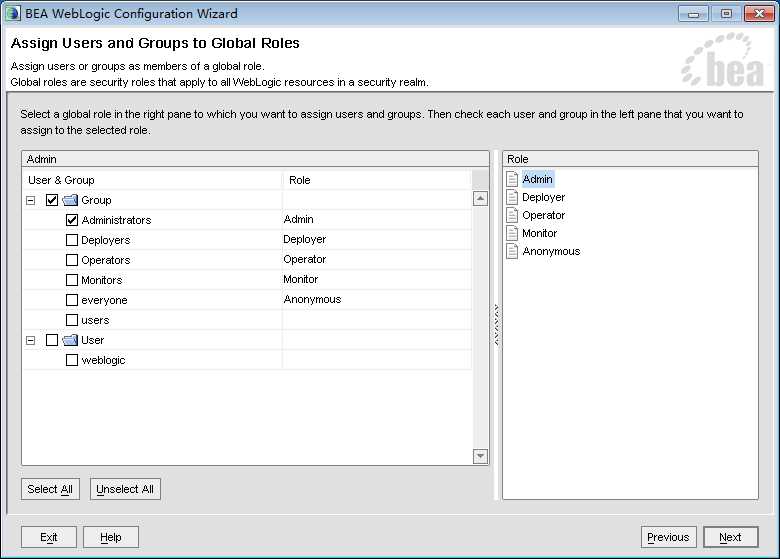Collapse the User tree node
The height and width of the screenshot is (559, 780).
tap(31, 340)
